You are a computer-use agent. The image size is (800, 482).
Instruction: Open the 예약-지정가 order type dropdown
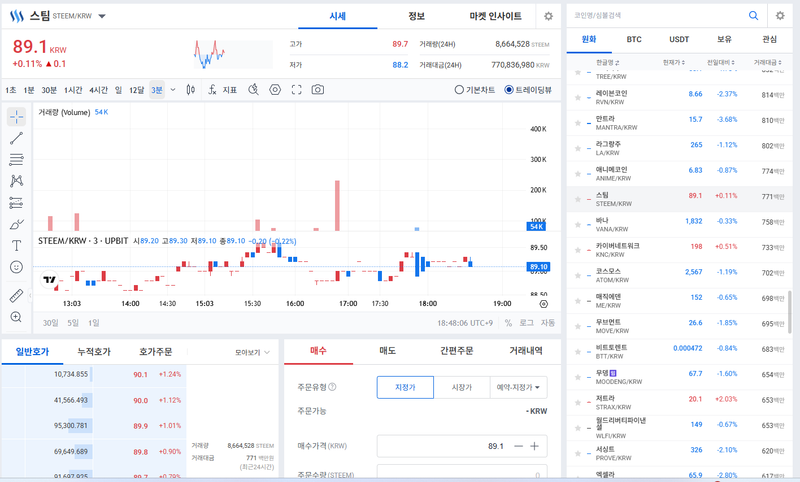pyautogui.click(x=519, y=387)
